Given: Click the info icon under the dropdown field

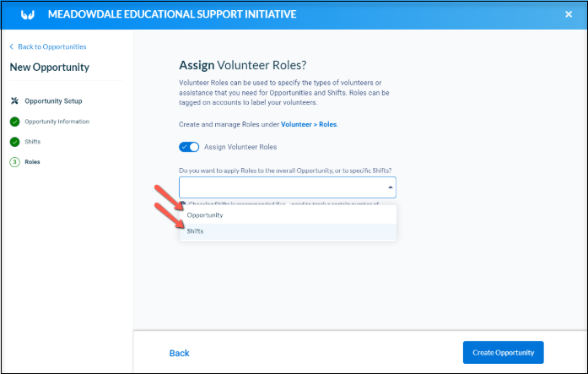Looking at the screenshot, I should [182, 203].
